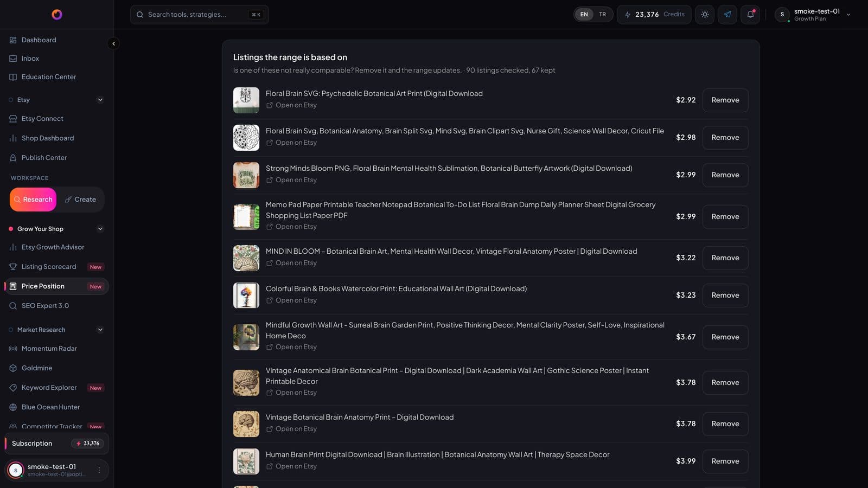
Task: Open the Subscription panel in the sidebar
Action: (x=56, y=444)
